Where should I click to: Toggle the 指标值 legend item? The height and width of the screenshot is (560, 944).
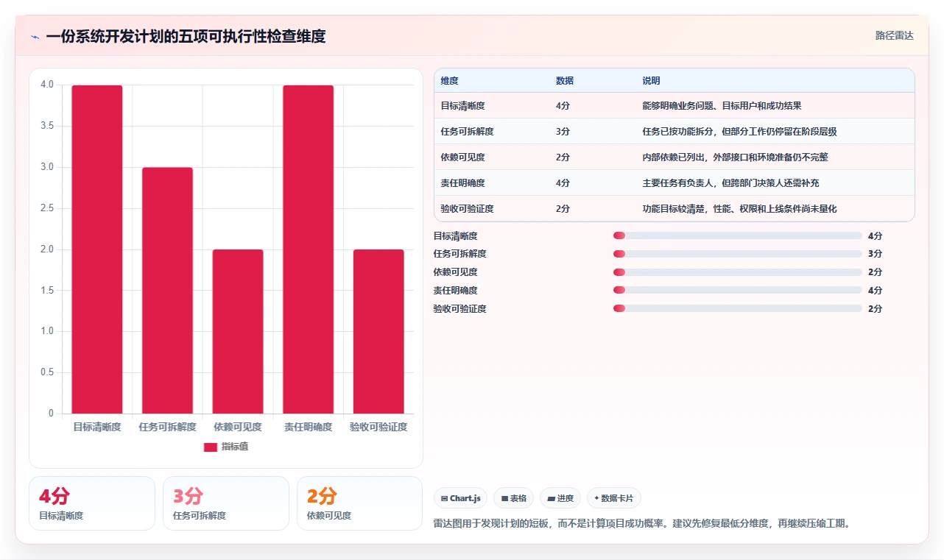(226, 447)
